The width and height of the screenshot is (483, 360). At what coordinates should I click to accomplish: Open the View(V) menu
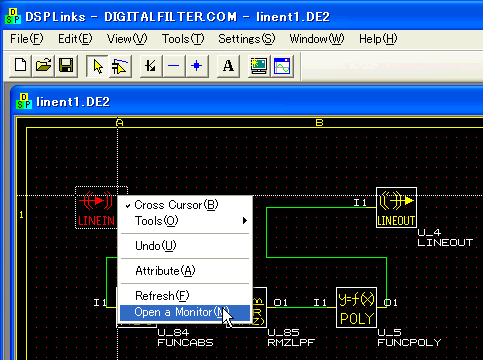127,39
